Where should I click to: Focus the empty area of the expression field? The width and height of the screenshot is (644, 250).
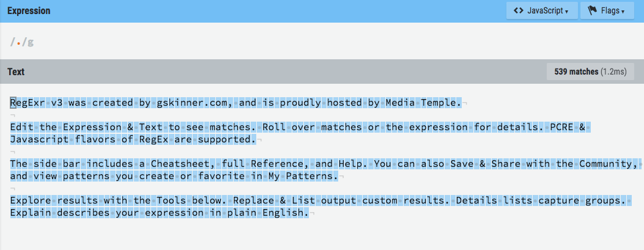coord(306,43)
